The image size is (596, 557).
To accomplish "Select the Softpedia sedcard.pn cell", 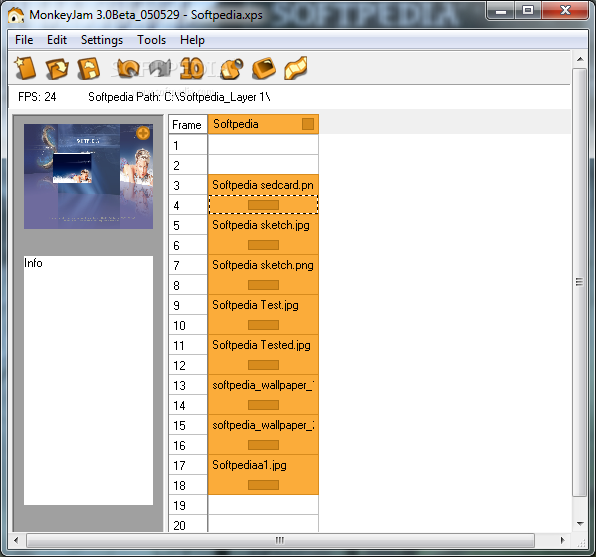I will pyautogui.click(x=263, y=185).
